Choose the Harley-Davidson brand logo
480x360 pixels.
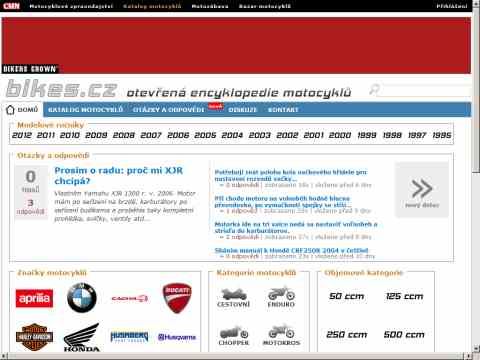(34, 337)
